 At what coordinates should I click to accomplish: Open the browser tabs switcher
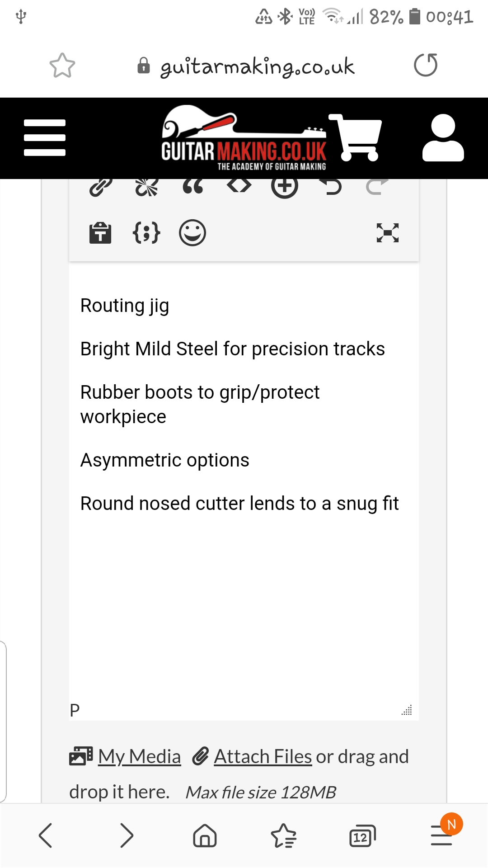click(362, 836)
